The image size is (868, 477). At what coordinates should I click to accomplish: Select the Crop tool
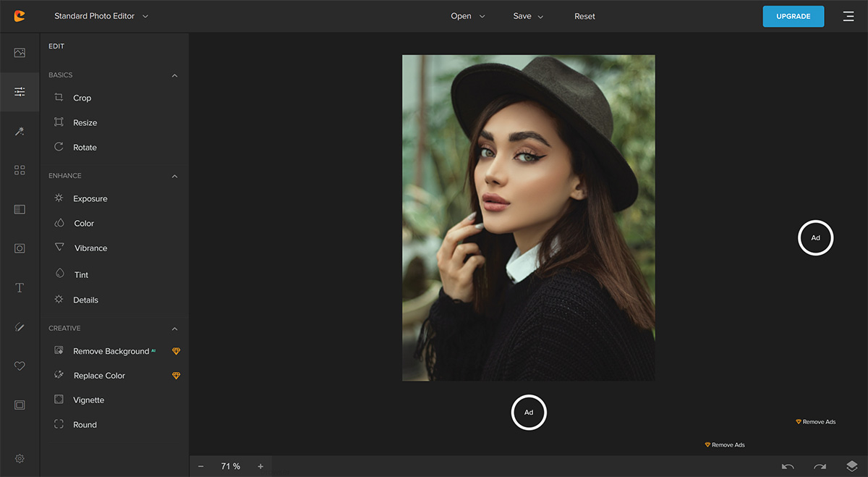(82, 98)
